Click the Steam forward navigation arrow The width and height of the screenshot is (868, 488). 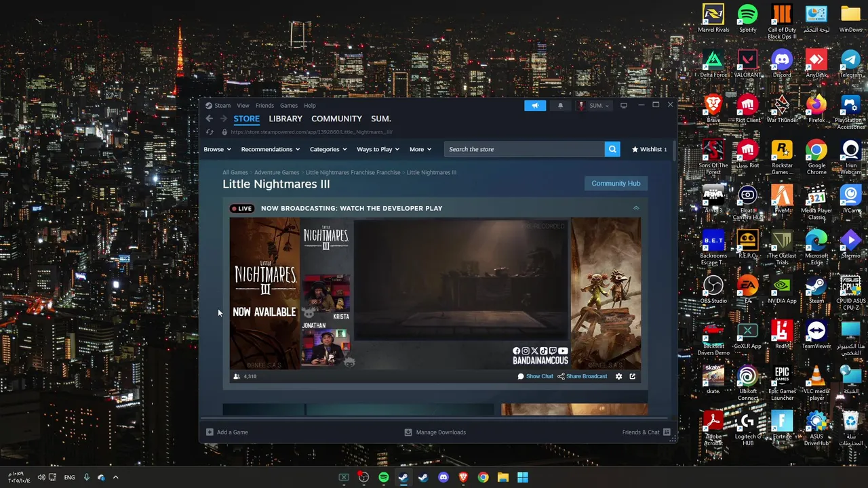coord(223,119)
